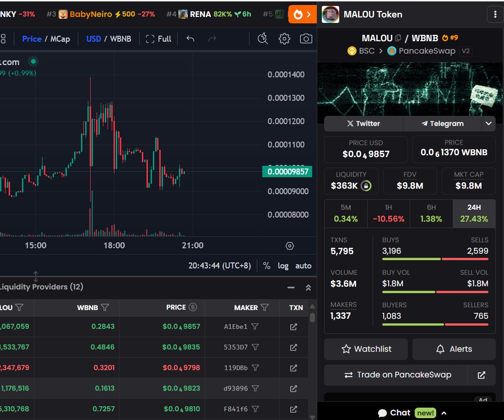
Task: Select the 24H timeframe tab
Action: (474, 213)
